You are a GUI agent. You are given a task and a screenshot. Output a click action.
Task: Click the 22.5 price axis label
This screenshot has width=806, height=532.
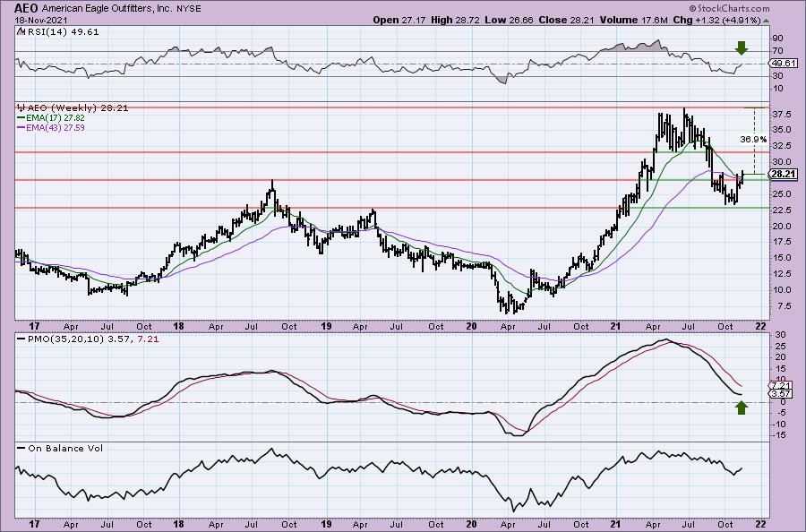click(780, 210)
